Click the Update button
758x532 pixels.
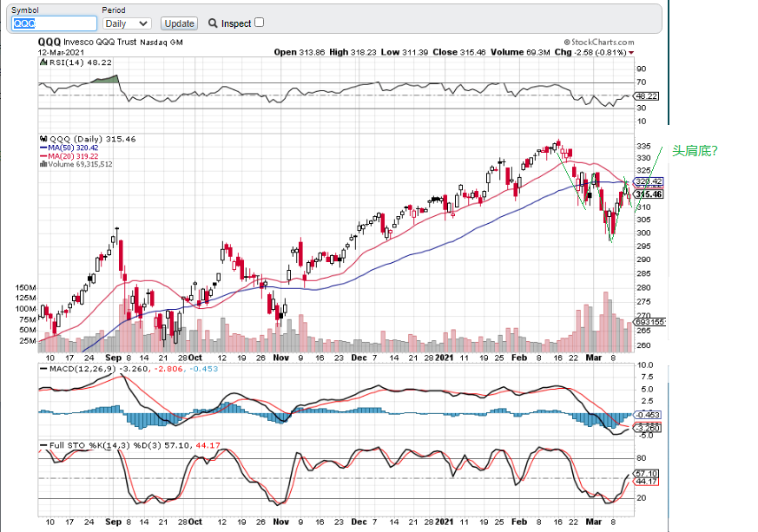pos(179,23)
